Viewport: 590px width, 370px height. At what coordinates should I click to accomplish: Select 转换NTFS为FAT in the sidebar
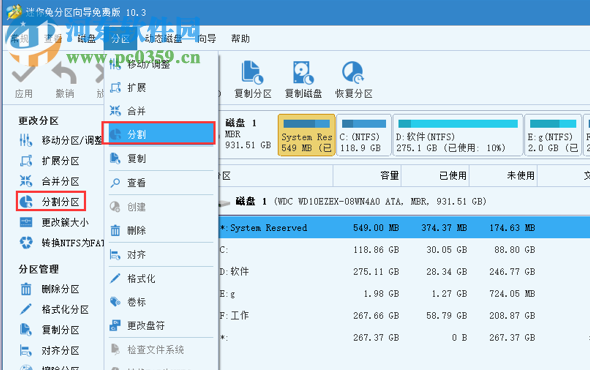click(61, 243)
